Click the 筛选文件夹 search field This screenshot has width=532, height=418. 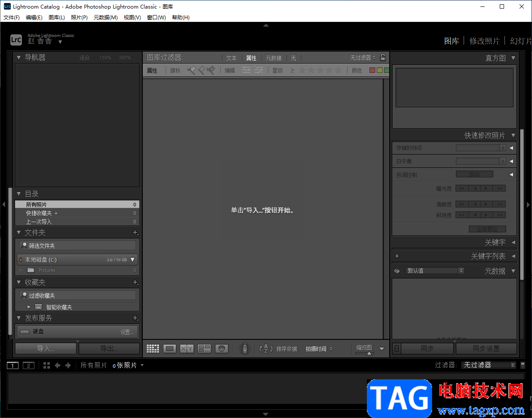(78, 246)
